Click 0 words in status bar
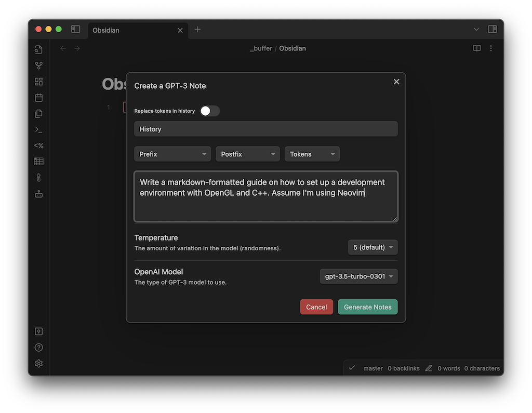This screenshot has height=413, width=532. [x=449, y=368]
